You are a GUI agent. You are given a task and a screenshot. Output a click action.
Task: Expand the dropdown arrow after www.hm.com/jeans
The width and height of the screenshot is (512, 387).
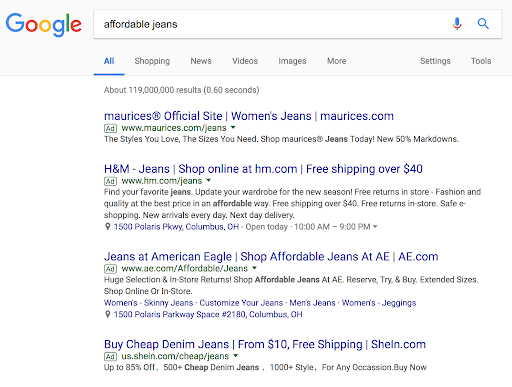click(209, 180)
